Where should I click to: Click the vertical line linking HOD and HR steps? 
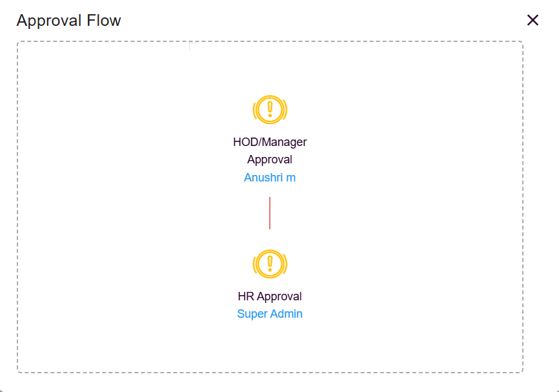click(270, 213)
